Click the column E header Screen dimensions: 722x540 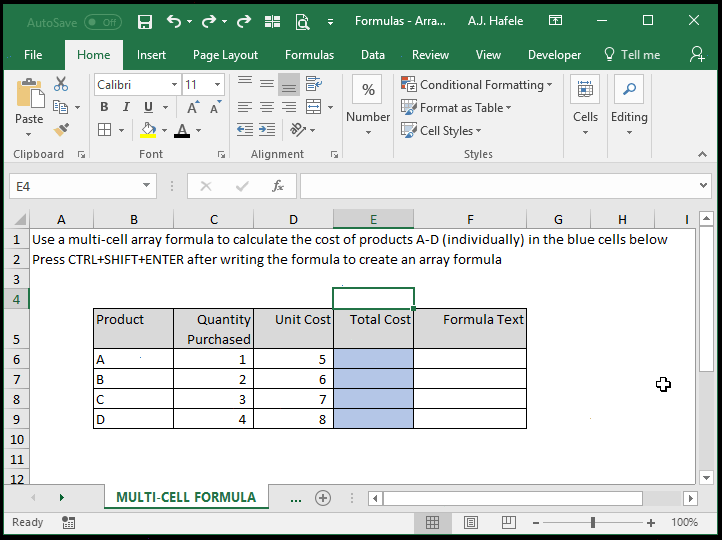[x=373, y=219]
